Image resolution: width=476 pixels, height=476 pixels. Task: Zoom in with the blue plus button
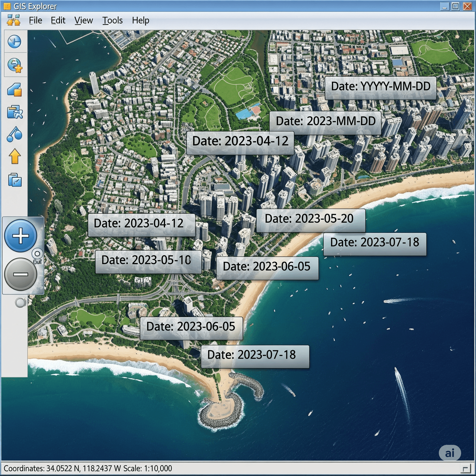(21, 236)
